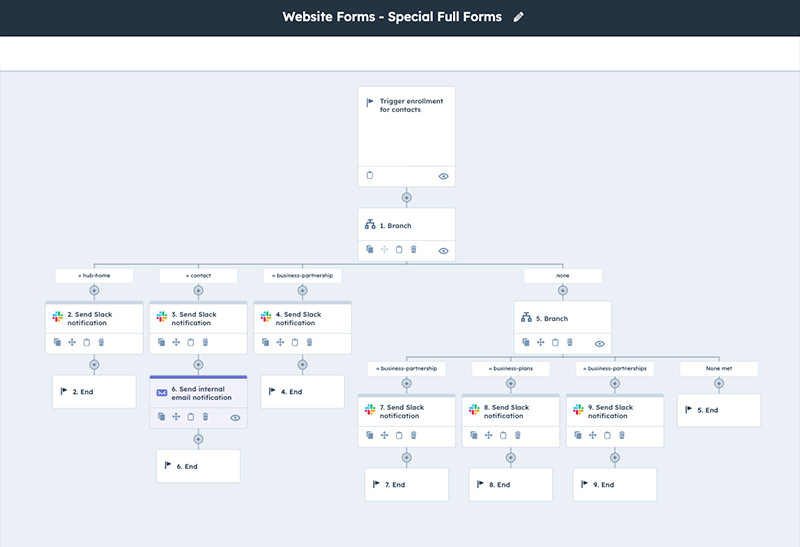800x547 pixels.
Task: Add action under the business-plans branch label
Action: tap(510, 384)
